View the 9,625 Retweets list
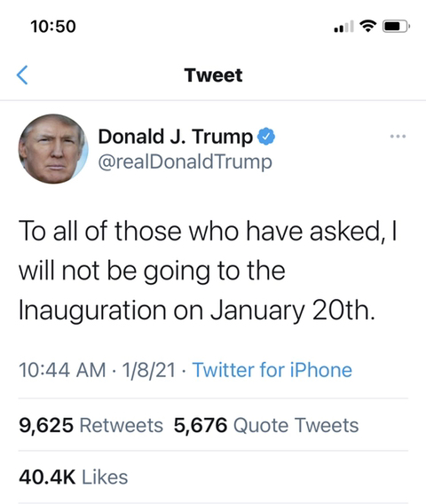The width and height of the screenshot is (426, 504). point(91,425)
